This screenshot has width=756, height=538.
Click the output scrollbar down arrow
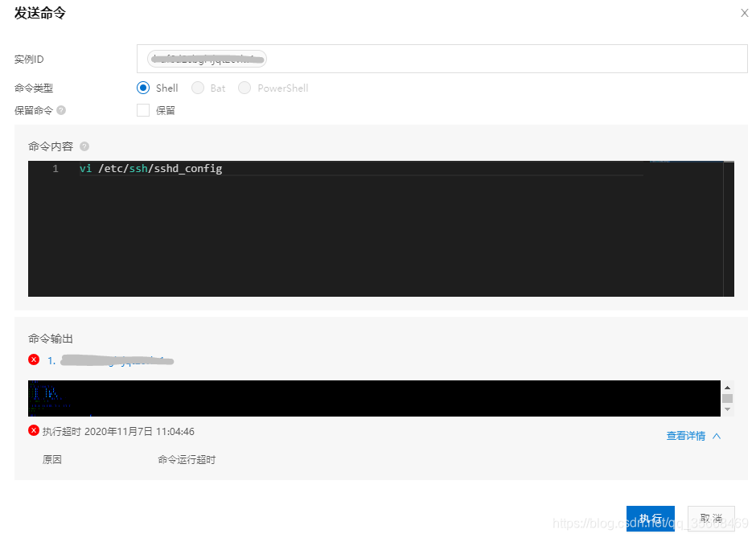728,409
